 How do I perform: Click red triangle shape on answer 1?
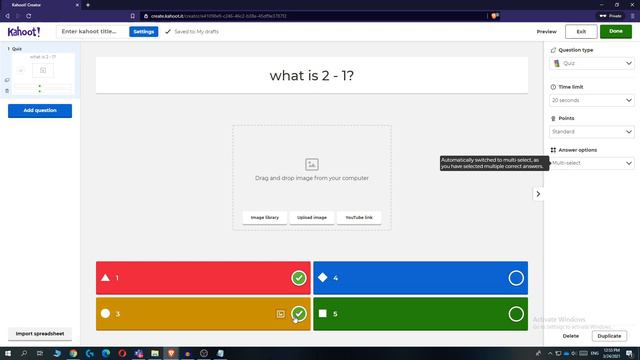point(105,278)
